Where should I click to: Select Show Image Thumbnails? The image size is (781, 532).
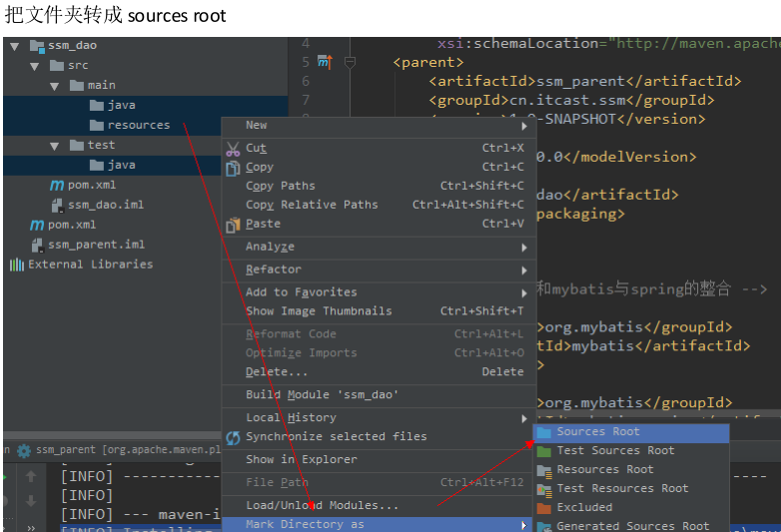tap(379, 311)
